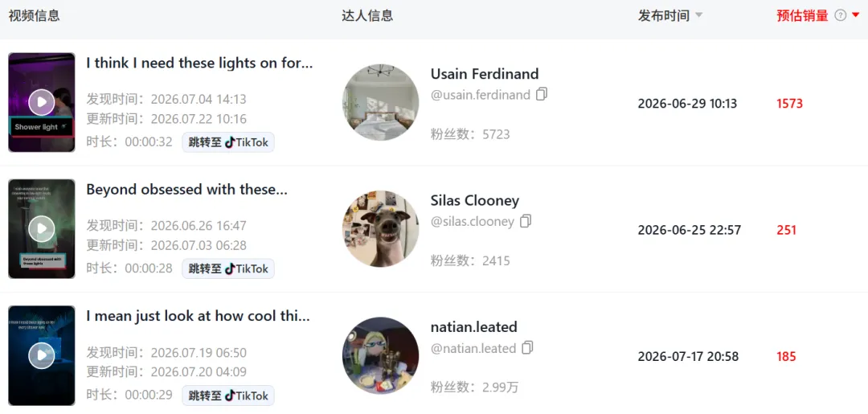Jump to TikTok for the 00:00:28 video
The image size is (868, 414).
228,269
